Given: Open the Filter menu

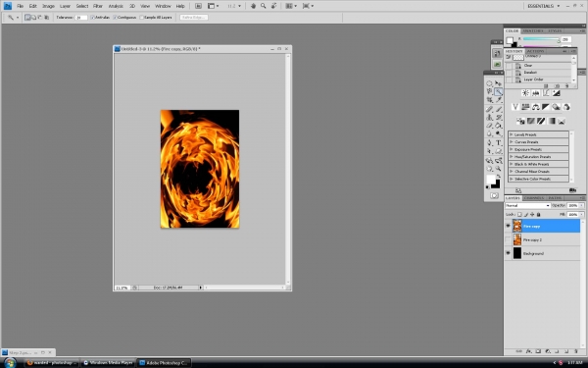Looking at the screenshot, I should 98,6.
